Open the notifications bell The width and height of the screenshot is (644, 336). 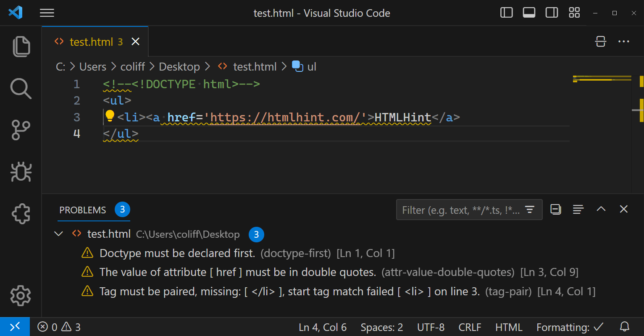[626, 327]
